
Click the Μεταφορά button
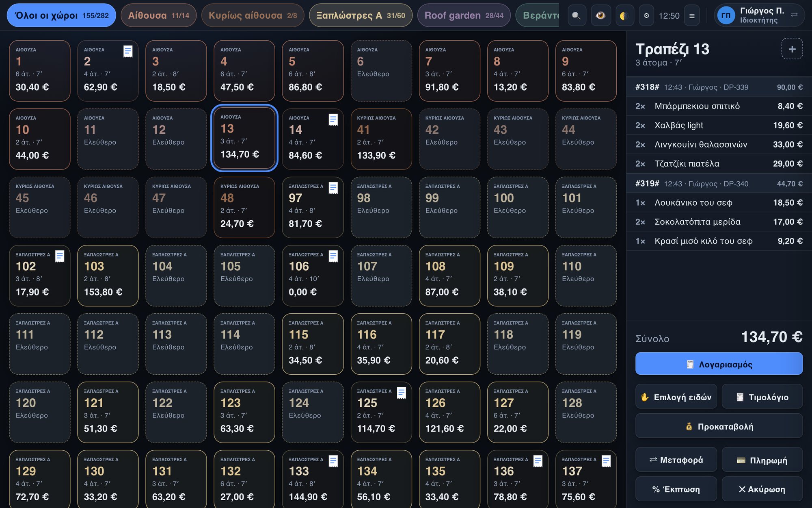click(x=676, y=460)
